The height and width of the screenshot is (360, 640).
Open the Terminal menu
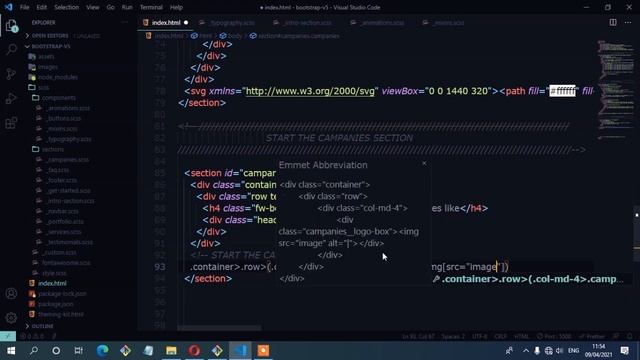point(151,7)
